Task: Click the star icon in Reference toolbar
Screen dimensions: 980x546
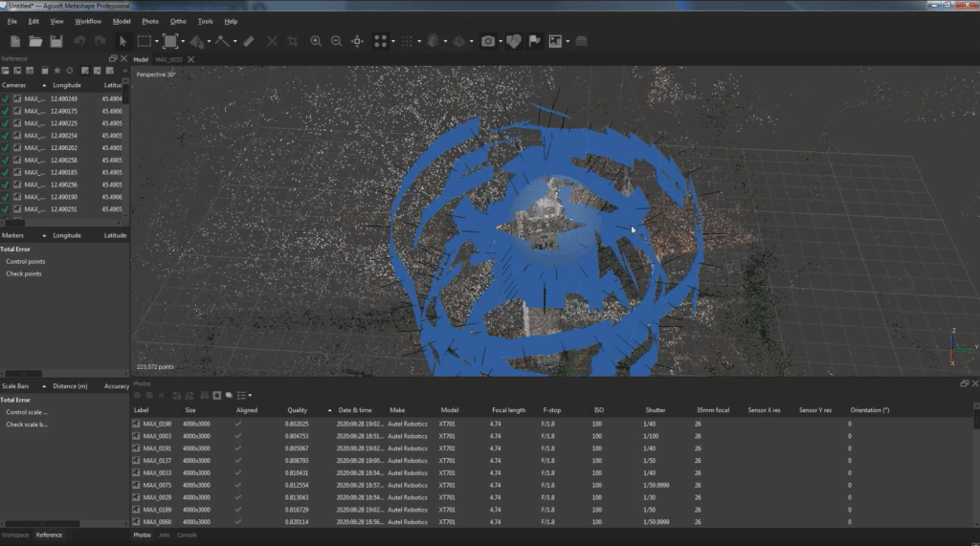Action: pos(57,71)
